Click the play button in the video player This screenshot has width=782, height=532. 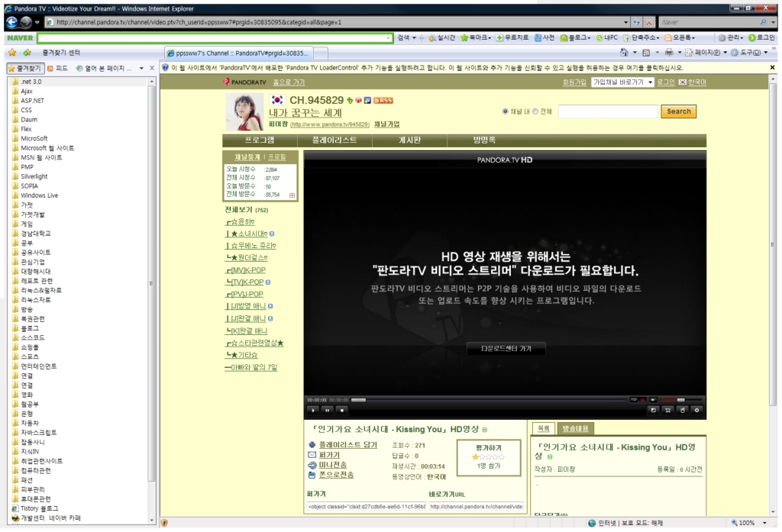(312, 411)
